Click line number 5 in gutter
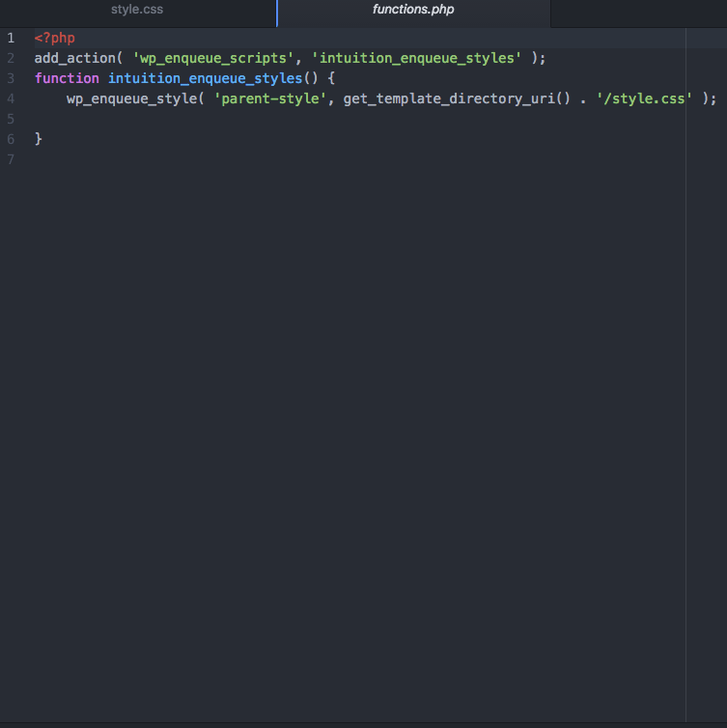This screenshot has height=728, width=727. click(11, 120)
